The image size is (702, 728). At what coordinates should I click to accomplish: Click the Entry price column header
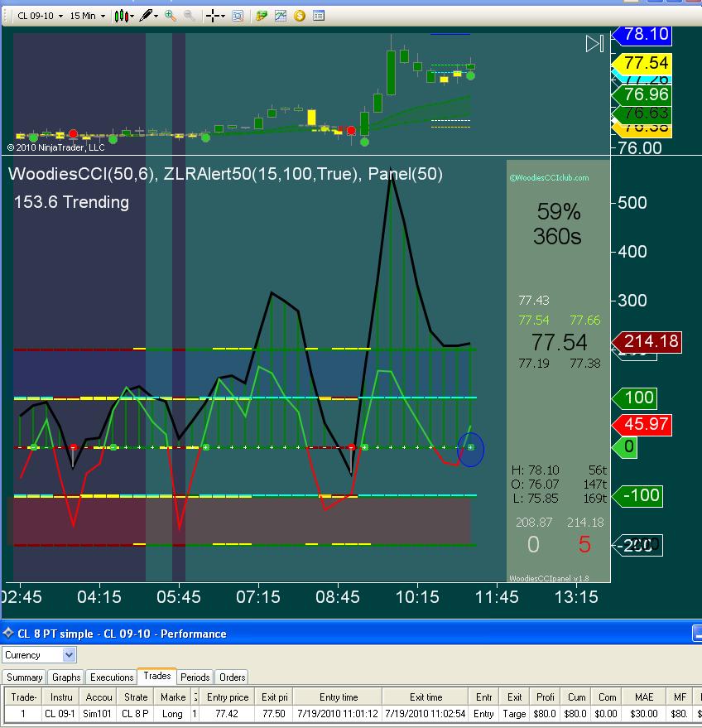[228, 697]
